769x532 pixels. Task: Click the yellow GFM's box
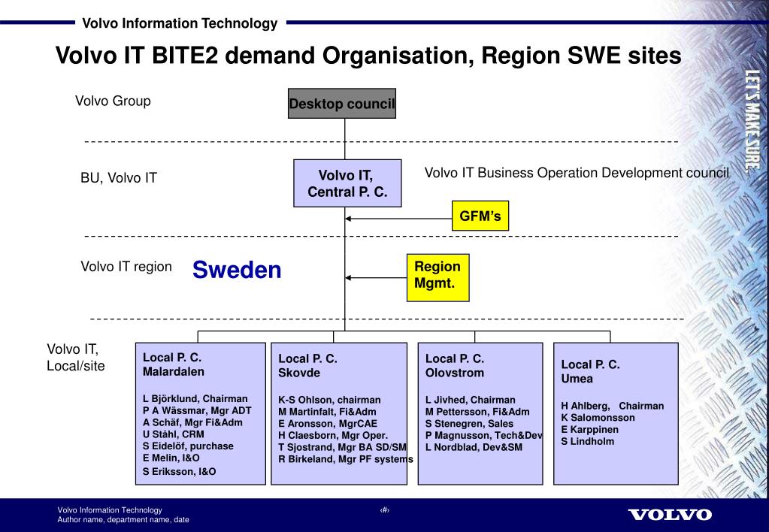point(480,216)
